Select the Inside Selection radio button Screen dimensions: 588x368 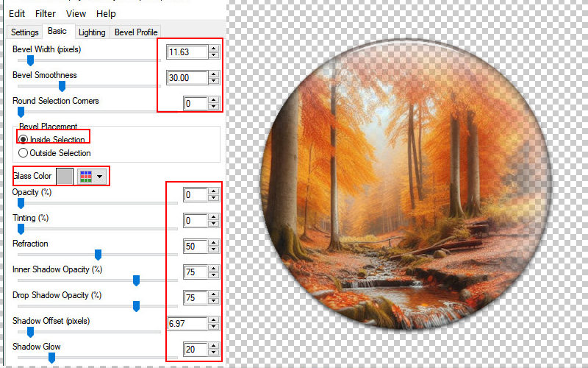24,139
